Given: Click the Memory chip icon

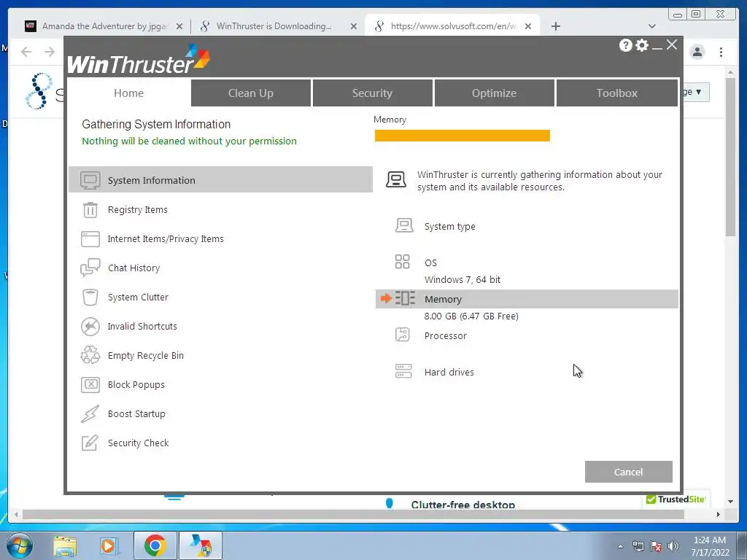Looking at the screenshot, I should pos(405,298).
